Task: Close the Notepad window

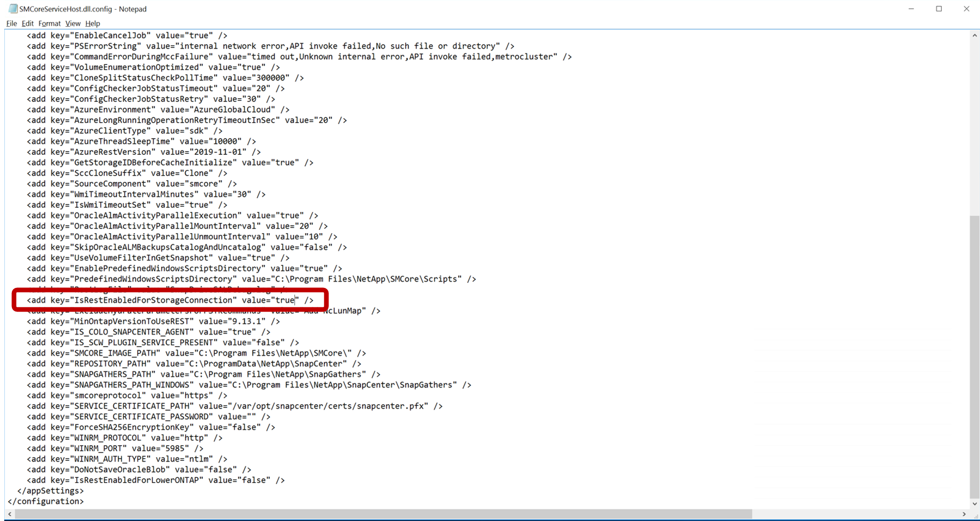Action: (x=966, y=9)
